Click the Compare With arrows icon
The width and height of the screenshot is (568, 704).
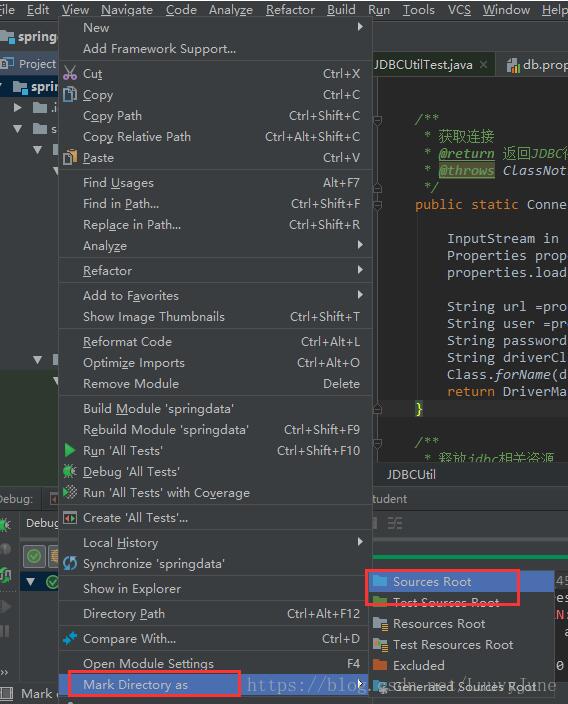coord(70,638)
